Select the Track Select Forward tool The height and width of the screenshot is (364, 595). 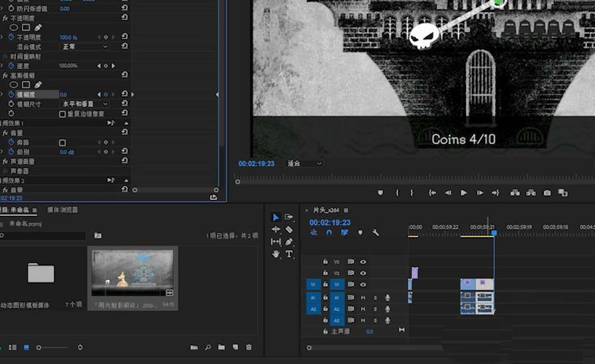pos(289,217)
